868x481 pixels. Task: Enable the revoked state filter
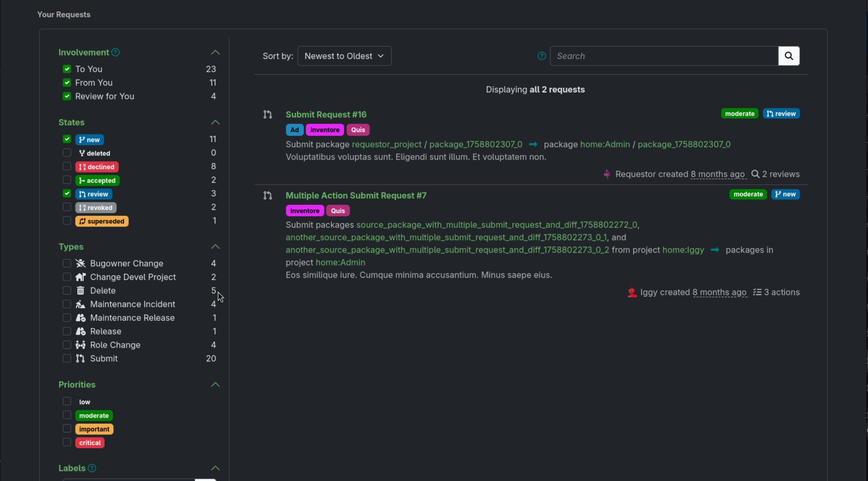pos(67,207)
